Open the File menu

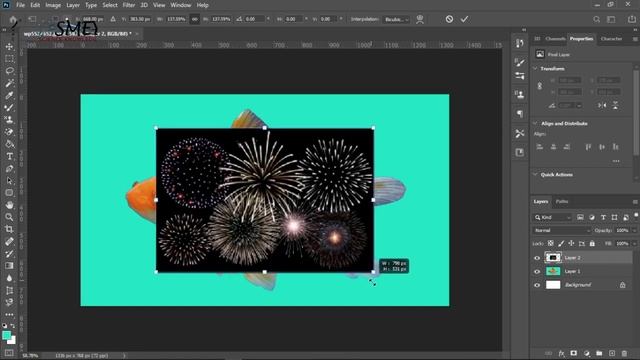point(20,5)
